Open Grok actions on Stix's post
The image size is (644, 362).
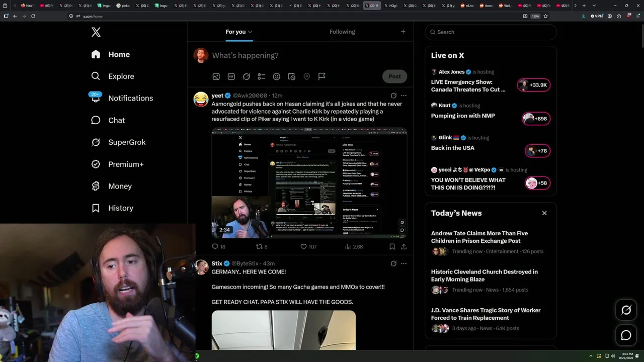393,263
